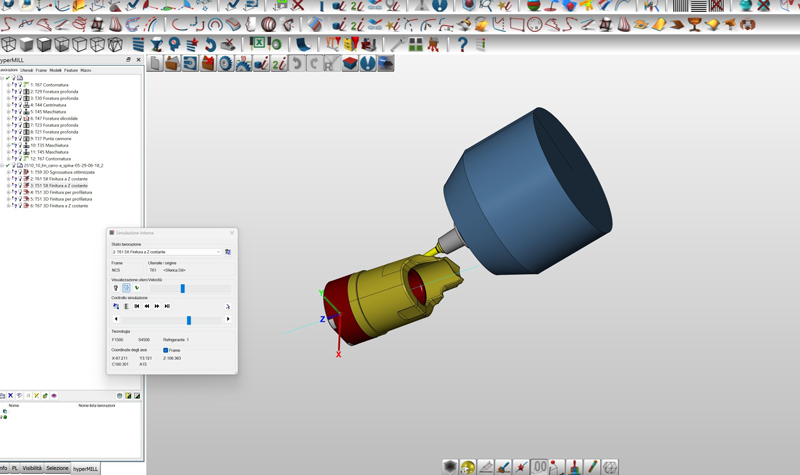Click the pencil icon in bottom toolbar
The image size is (800, 475).
(592, 467)
